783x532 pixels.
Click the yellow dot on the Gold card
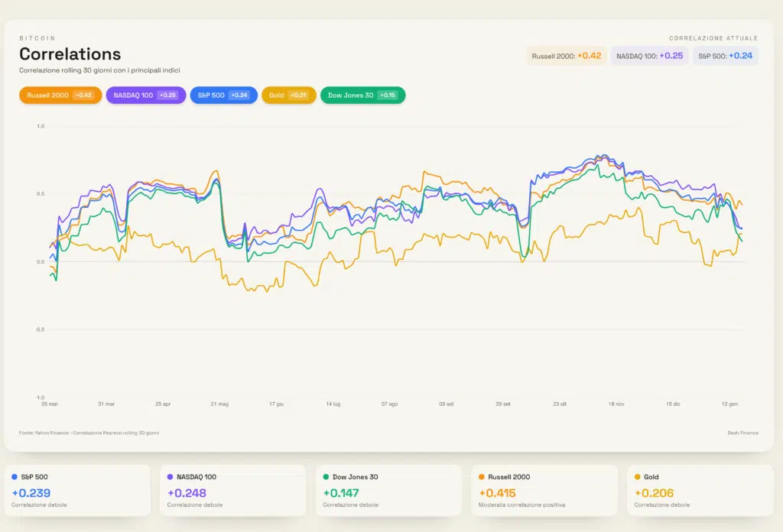[x=637, y=477]
